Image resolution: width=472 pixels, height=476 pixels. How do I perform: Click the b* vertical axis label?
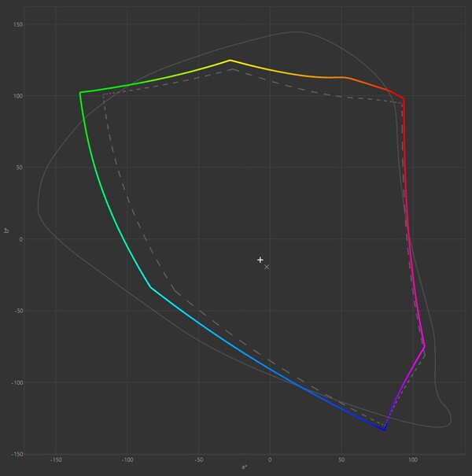click(6, 231)
